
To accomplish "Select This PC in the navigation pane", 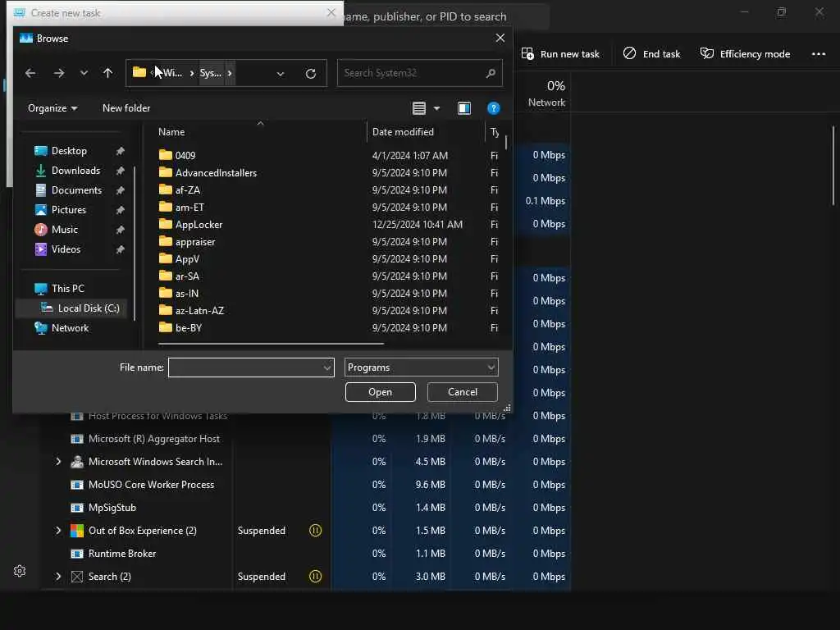I will pos(67,288).
